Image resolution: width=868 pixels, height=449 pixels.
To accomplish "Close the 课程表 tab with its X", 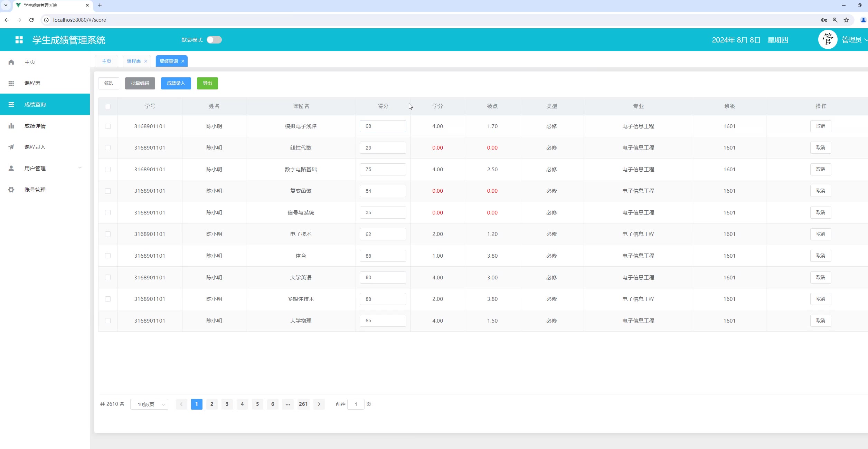I will (145, 61).
